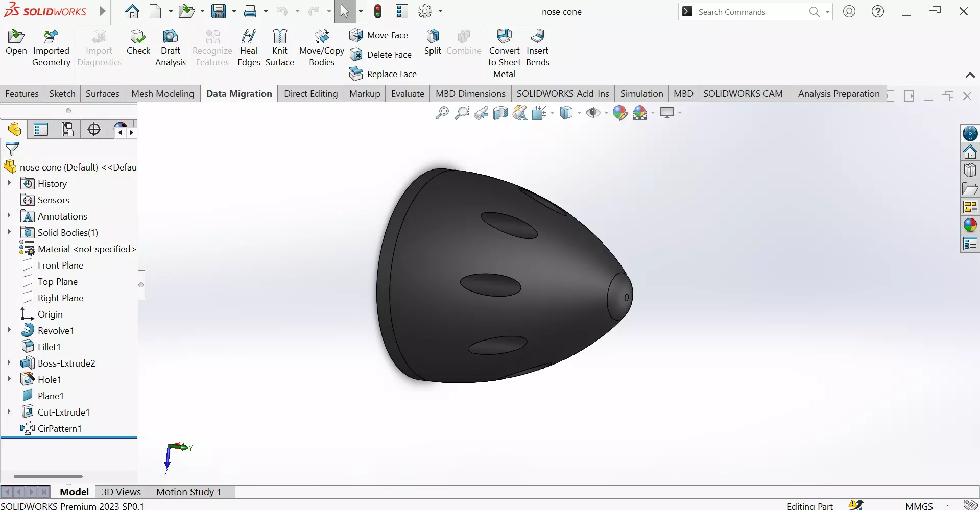The image size is (980, 510).
Task: Open the Motion Study 1 tab
Action: pos(189,492)
